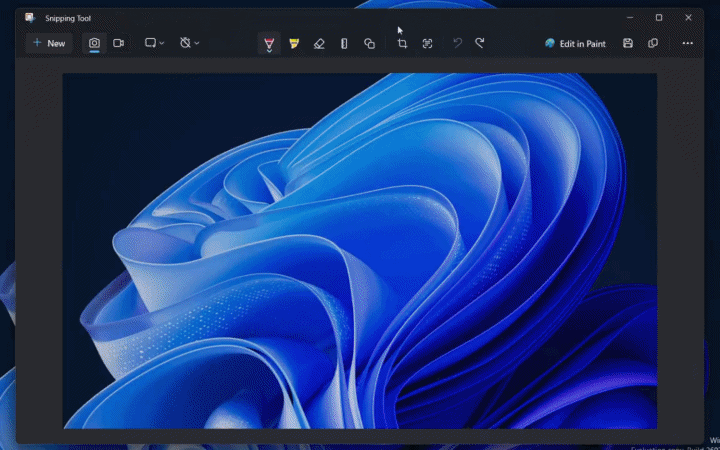This screenshot has height=450, width=720.
Task: Open screenshot with Edit in Paint
Action: [575, 43]
